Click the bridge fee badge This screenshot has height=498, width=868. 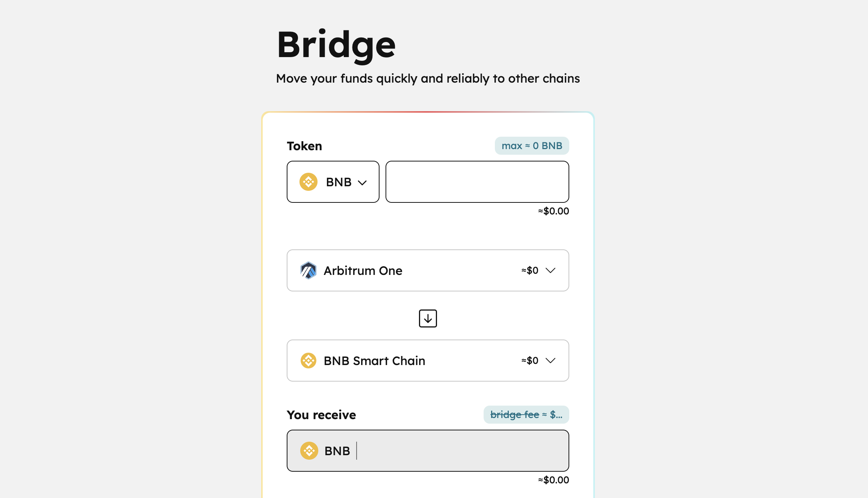526,415
